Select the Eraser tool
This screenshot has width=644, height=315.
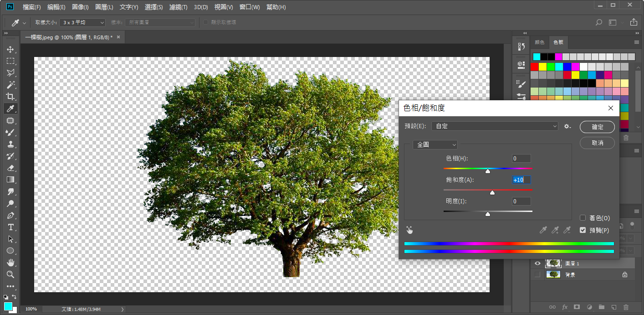[x=10, y=168]
